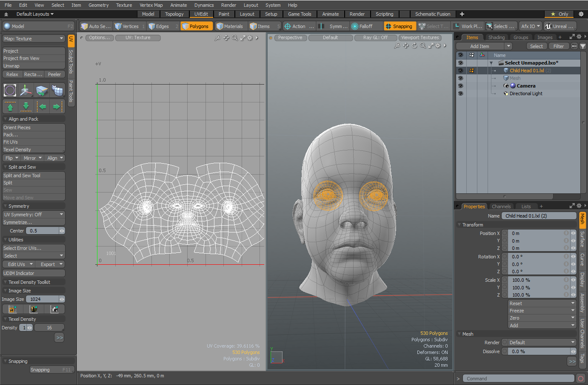Click the align UVs down arrow icon
588x385 pixels.
tap(26, 107)
